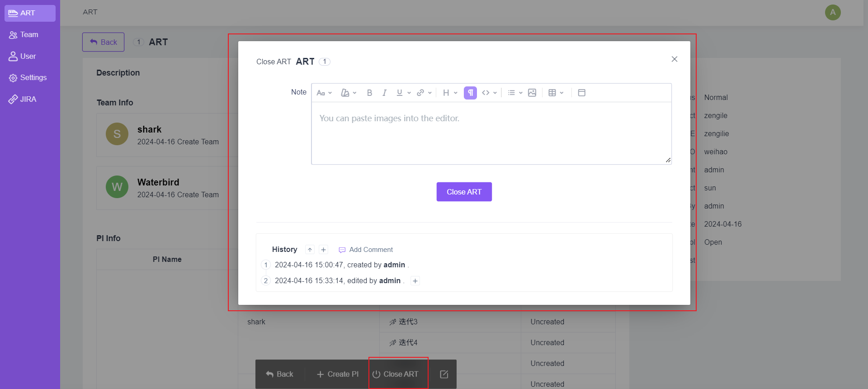Toggle italic text in the note toolbar
The image size is (868, 389).
coord(384,93)
